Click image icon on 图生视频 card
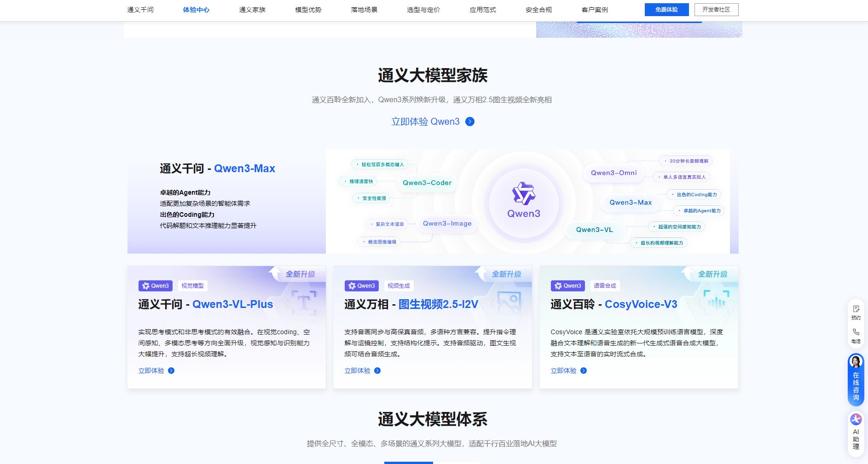The height and width of the screenshot is (464, 868). [x=509, y=302]
